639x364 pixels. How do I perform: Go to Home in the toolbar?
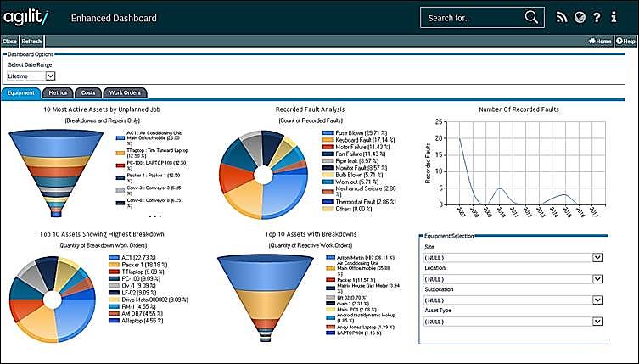[600, 41]
